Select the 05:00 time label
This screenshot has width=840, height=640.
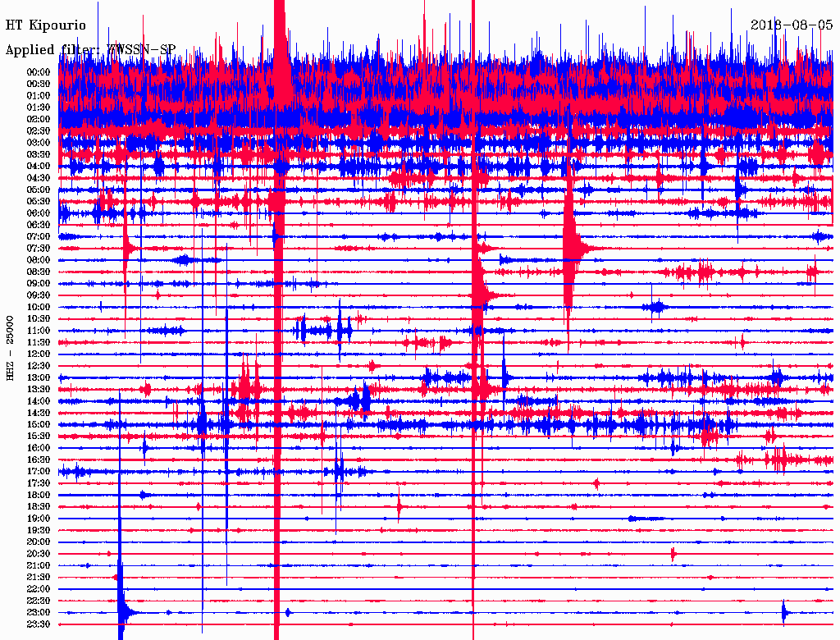click(39, 190)
